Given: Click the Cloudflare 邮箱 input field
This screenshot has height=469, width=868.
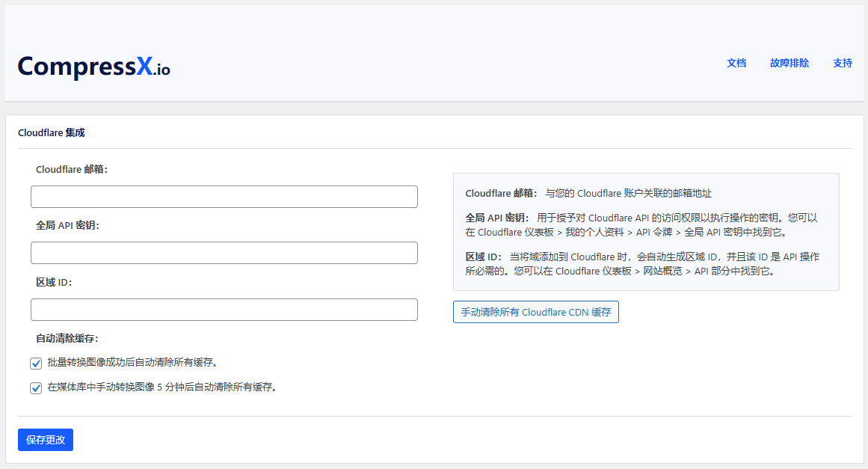Looking at the screenshot, I should [224, 196].
